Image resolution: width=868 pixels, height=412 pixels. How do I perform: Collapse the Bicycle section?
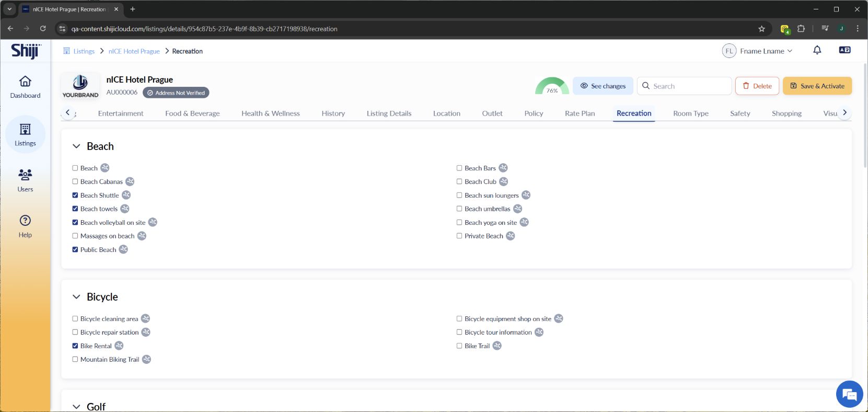tap(76, 297)
